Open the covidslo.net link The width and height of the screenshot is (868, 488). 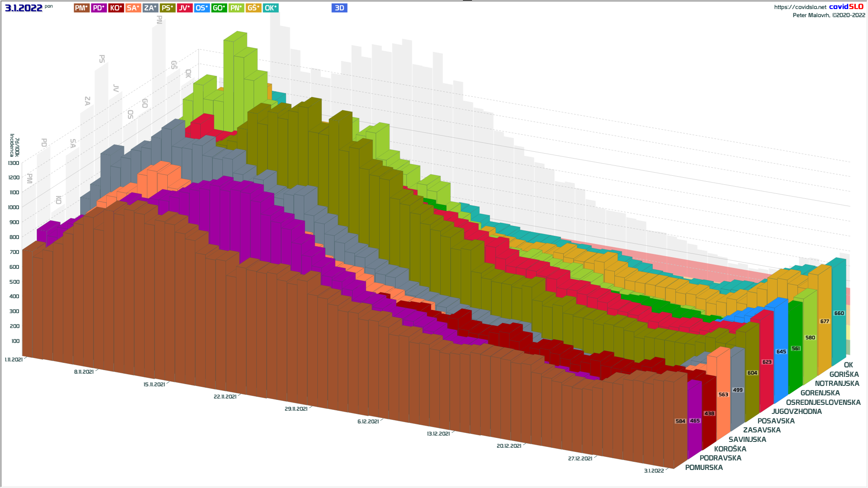point(800,7)
